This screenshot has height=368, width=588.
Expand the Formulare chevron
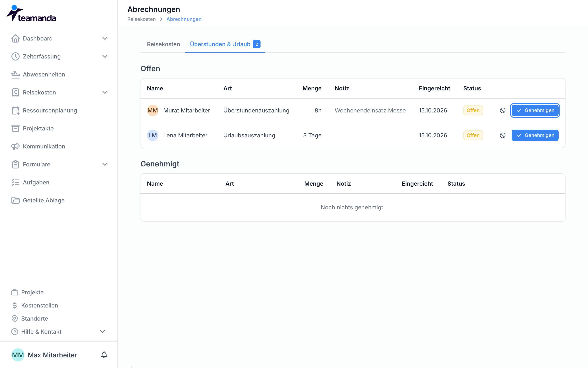(x=105, y=165)
